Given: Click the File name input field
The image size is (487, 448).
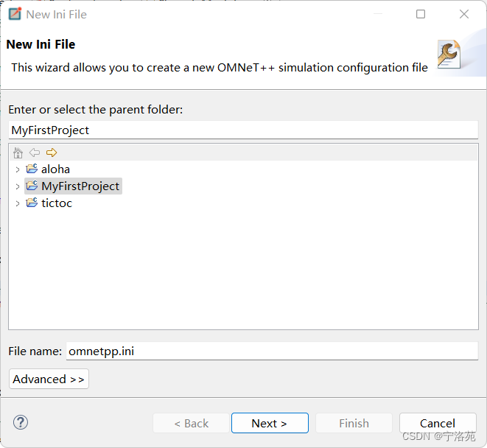Looking at the screenshot, I should tap(272, 351).
